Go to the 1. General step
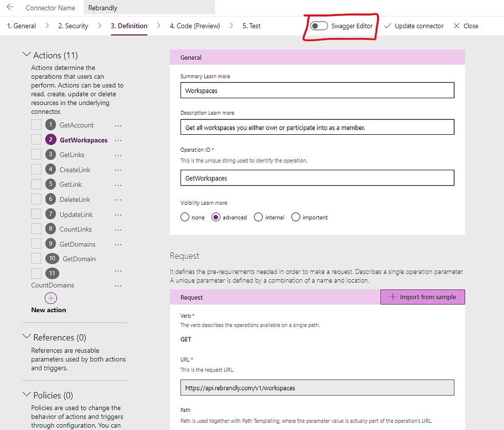The width and height of the screenshot is (504, 430). coord(21,26)
